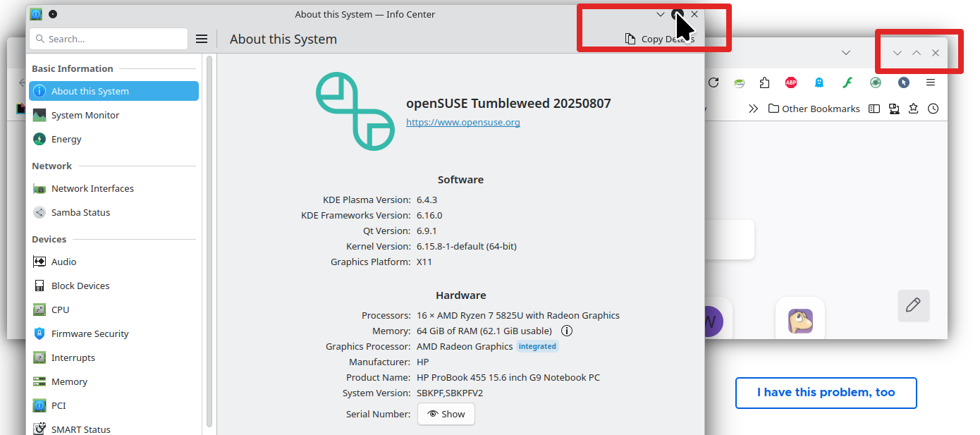Minimize the Info Center window
The height and width of the screenshot is (435, 980).
click(661, 14)
